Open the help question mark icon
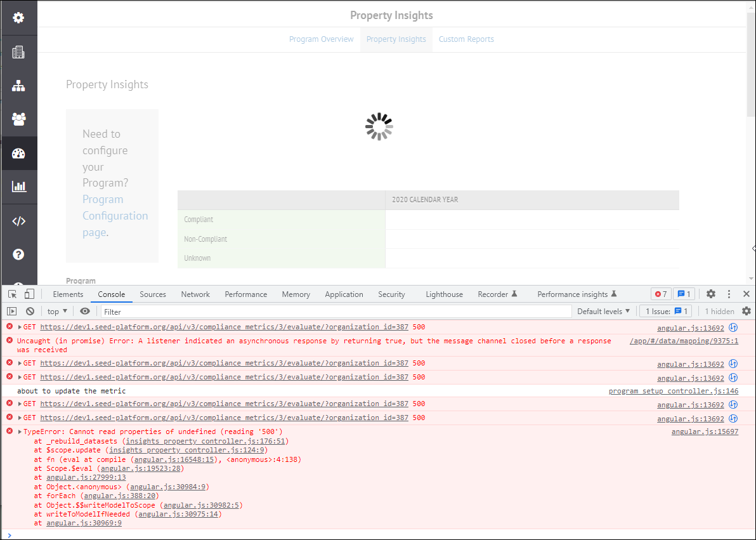Viewport: 756px width, 540px height. [18, 254]
